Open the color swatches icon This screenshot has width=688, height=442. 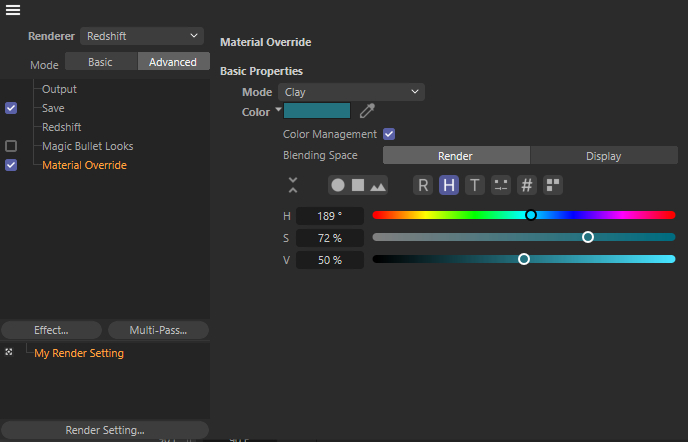553,185
